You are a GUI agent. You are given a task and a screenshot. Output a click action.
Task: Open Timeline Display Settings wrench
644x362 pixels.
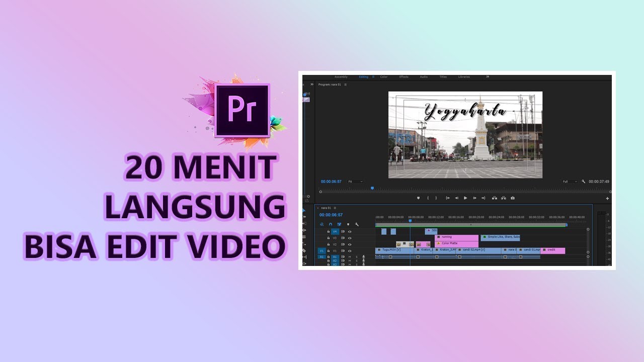coord(357,224)
